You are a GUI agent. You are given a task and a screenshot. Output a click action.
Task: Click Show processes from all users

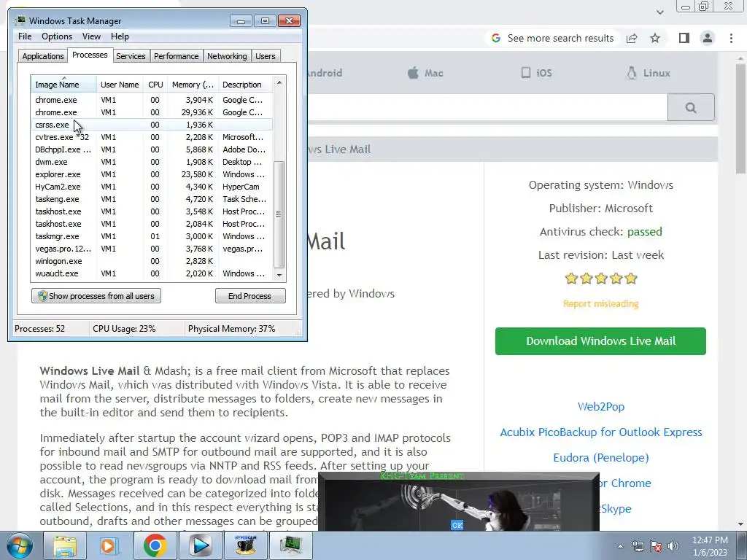(96, 296)
